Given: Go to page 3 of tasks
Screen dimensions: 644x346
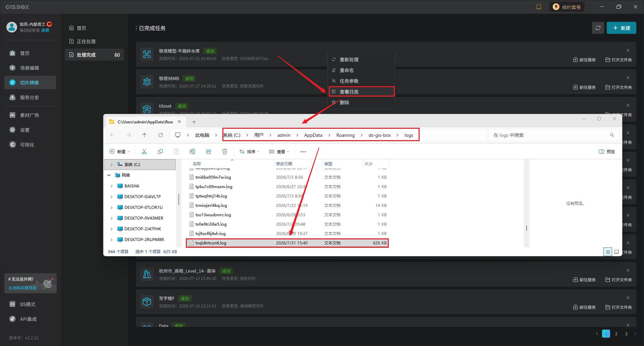Looking at the screenshot, I should (626, 334).
